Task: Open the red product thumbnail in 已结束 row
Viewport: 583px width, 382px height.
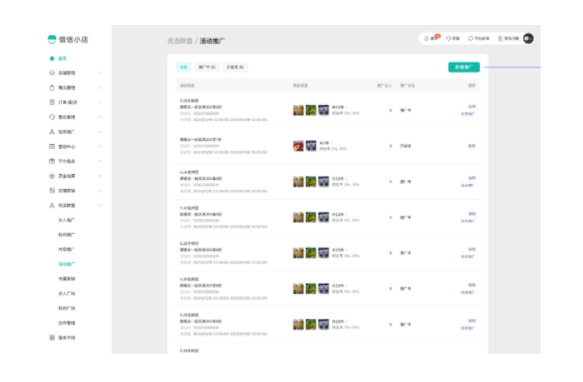Action: pos(298,146)
